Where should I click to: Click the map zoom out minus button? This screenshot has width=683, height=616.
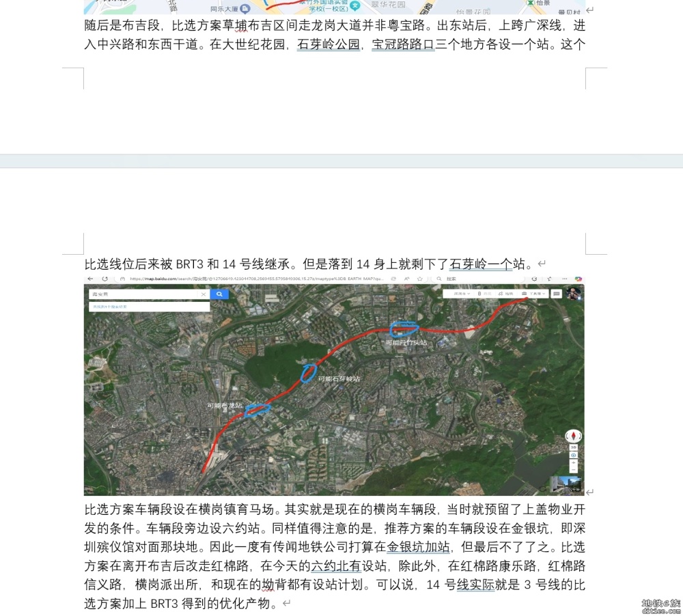coord(573,469)
